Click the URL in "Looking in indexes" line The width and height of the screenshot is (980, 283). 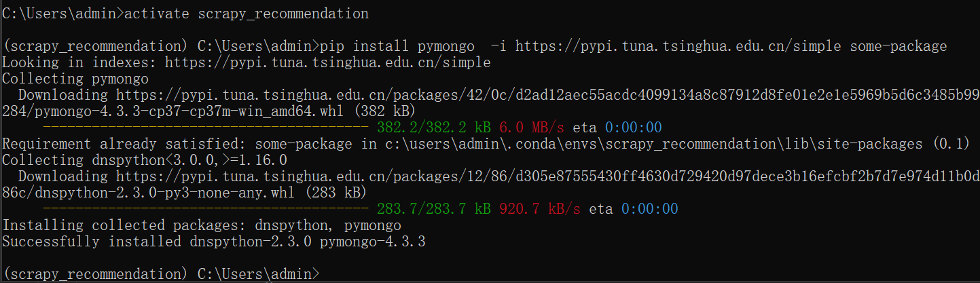pos(328,62)
